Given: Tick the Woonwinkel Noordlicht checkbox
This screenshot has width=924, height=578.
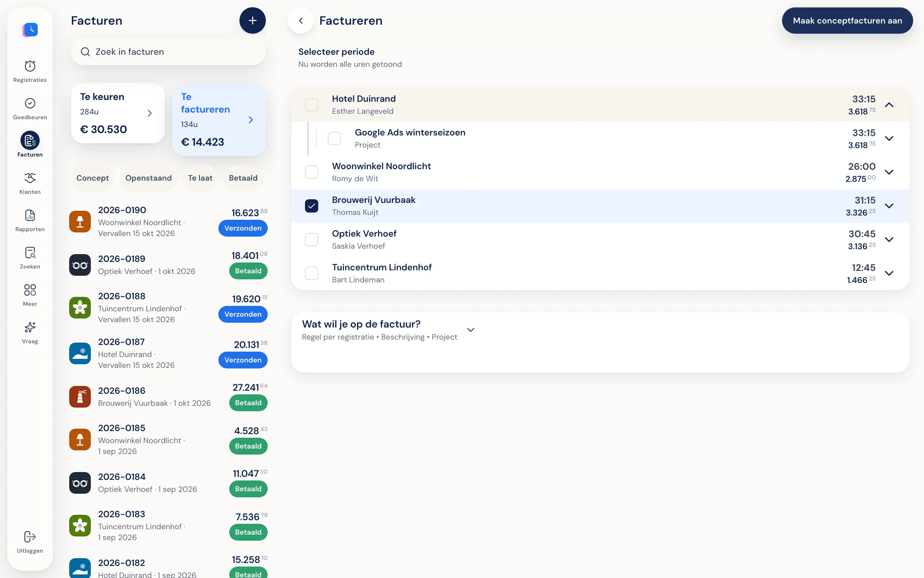Looking at the screenshot, I should (312, 172).
